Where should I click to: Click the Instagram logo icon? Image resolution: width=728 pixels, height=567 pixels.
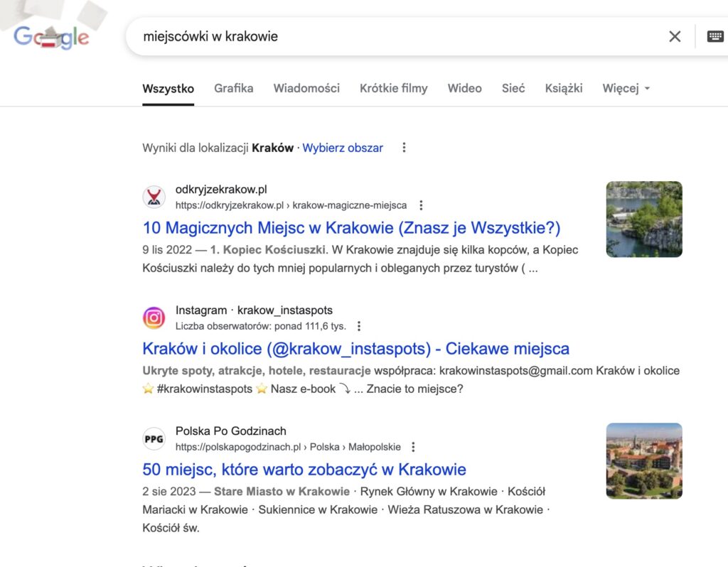point(154,318)
